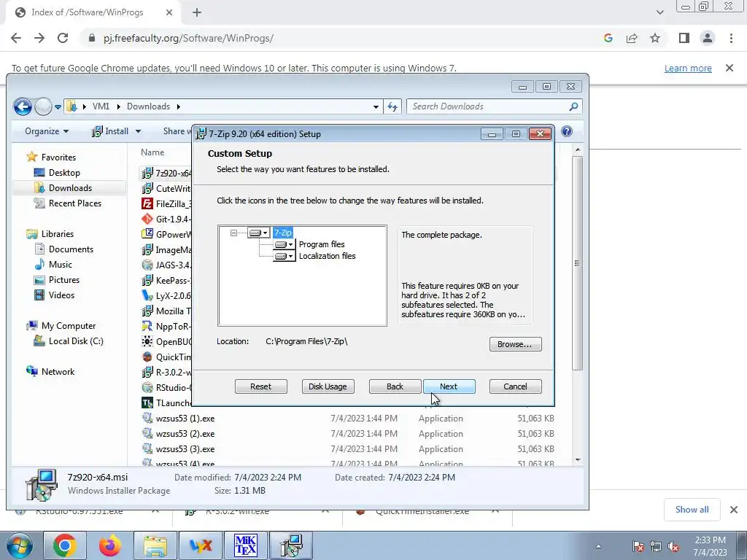Viewport: 747px width, 560px height.
Task: Launch Firefox from the taskbar
Action: (110, 545)
